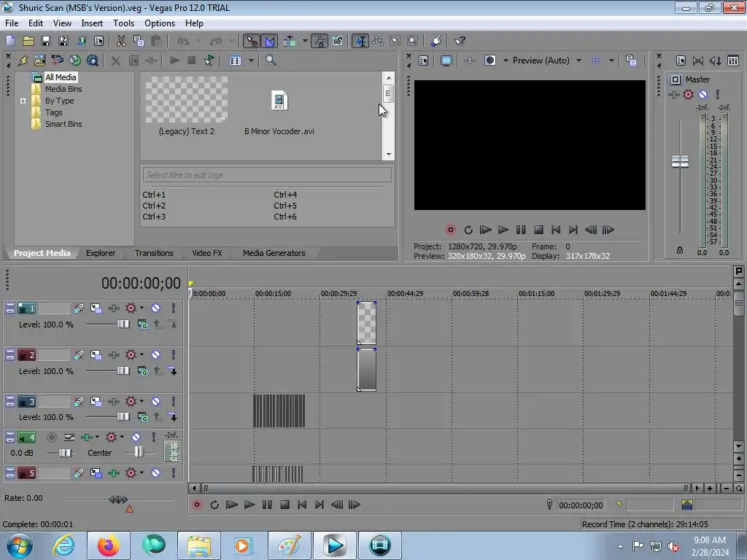Screen dimensions: 747x560
Task: Click the Dim Output icon in mixer
Action: [x=715, y=61]
